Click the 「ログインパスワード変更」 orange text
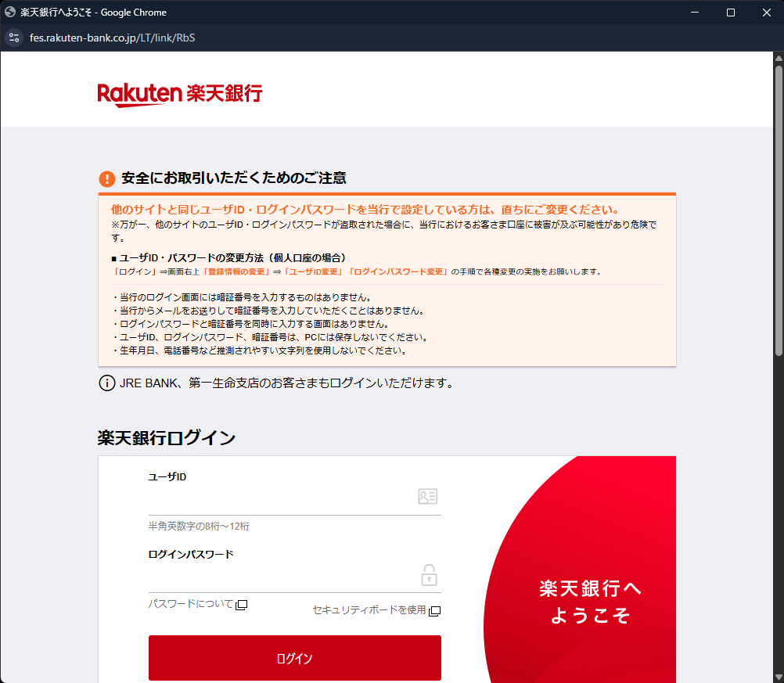The height and width of the screenshot is (683, 784). (397, 272)
